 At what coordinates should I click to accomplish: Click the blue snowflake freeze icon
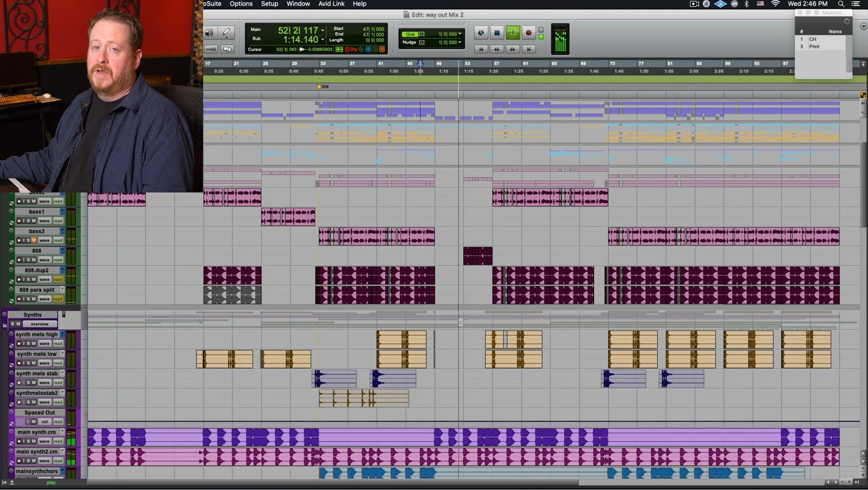[x=368, y=49]
